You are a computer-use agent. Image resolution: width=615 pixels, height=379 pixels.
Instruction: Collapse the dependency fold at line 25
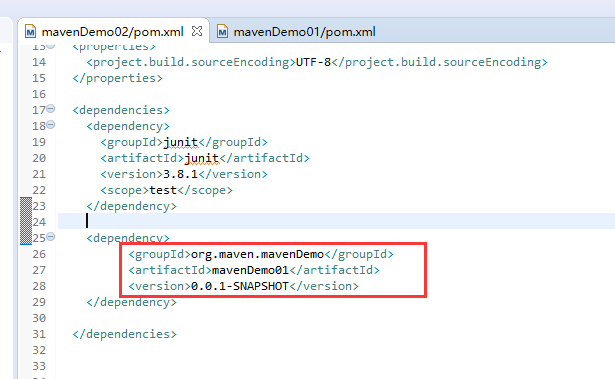coord(51,237)
